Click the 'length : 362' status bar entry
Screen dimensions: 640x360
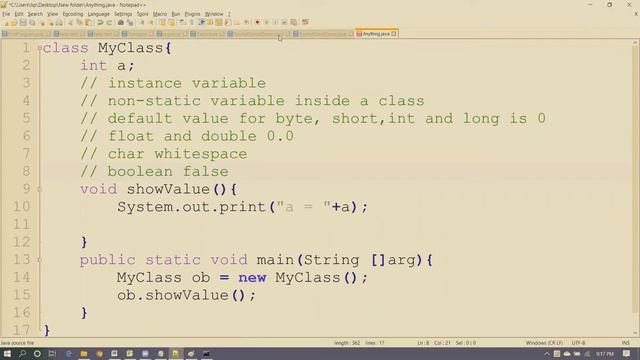(x=347, y=343)
